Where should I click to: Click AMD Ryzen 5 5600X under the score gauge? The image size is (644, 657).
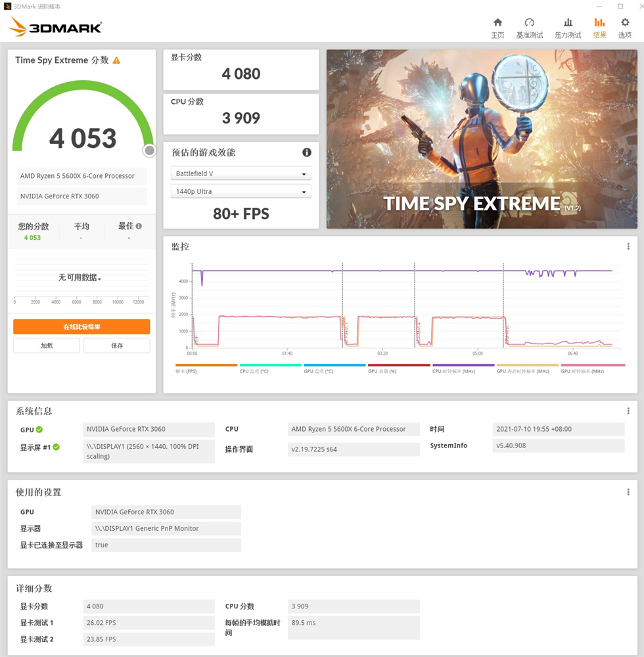point(81,176)
